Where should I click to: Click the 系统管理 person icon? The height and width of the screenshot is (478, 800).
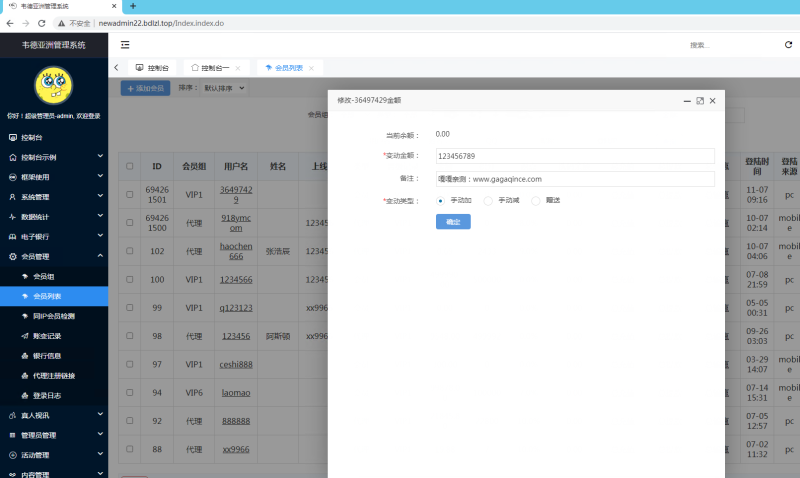coord(13,197)
